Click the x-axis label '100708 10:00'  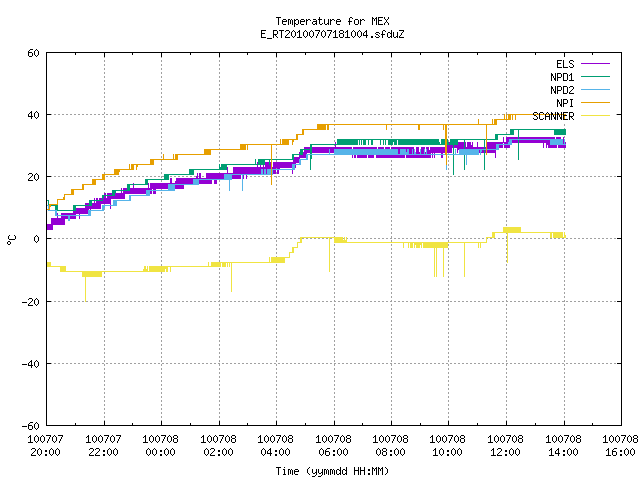[x=448, y=446]
